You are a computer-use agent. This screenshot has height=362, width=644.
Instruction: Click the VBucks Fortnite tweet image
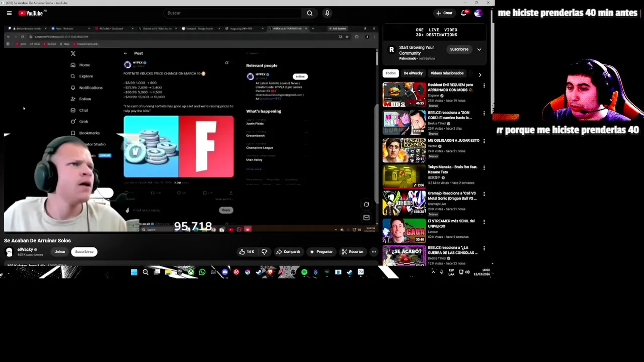[x=179, y=147]
